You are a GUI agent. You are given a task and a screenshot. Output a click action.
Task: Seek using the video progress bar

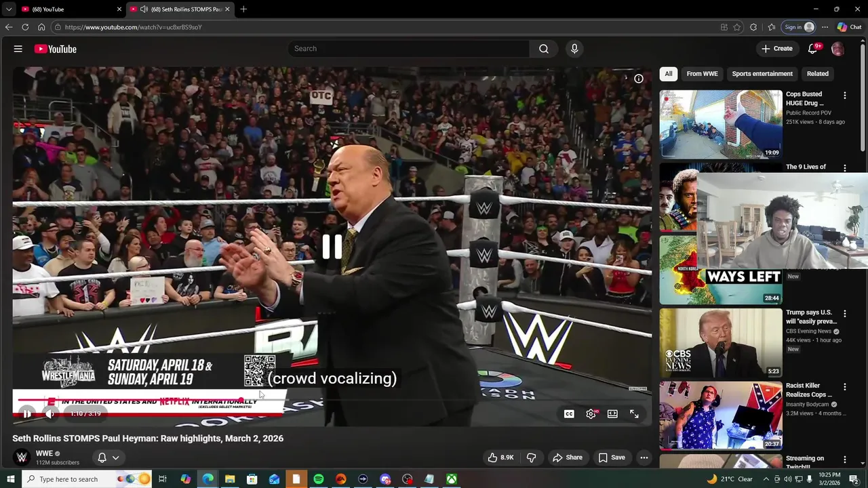332,400
